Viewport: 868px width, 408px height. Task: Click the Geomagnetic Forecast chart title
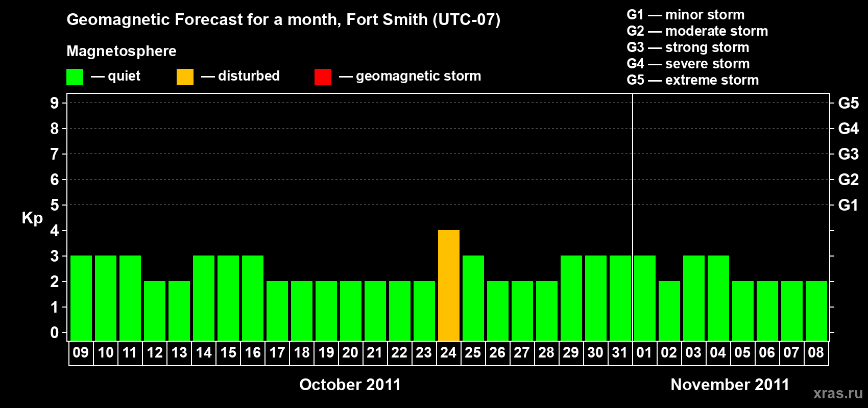click(x=283, y=19)
